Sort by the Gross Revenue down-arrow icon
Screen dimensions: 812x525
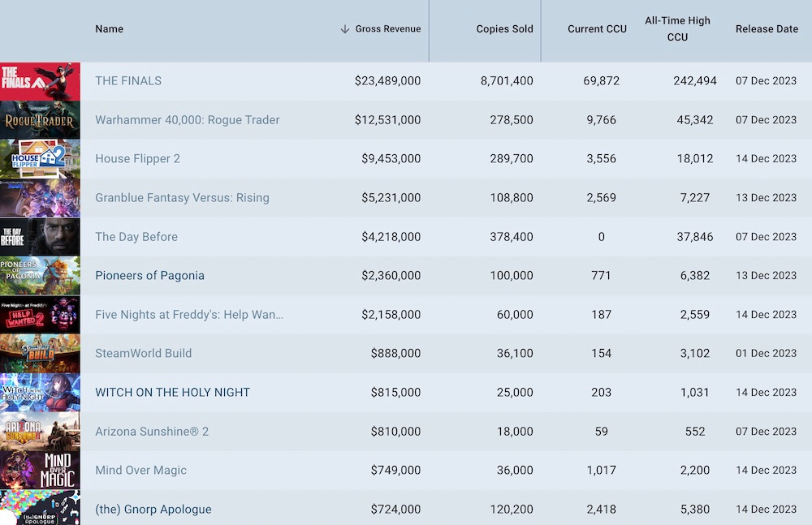pos(345,29)
